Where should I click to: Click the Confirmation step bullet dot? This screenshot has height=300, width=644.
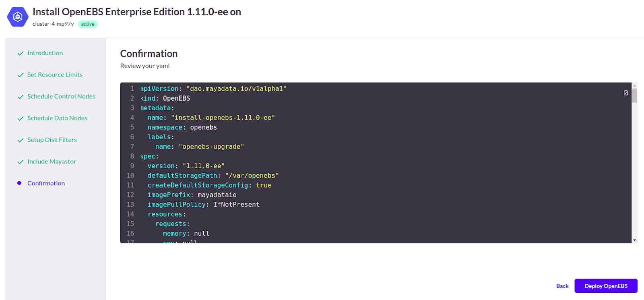click(19, 183)
